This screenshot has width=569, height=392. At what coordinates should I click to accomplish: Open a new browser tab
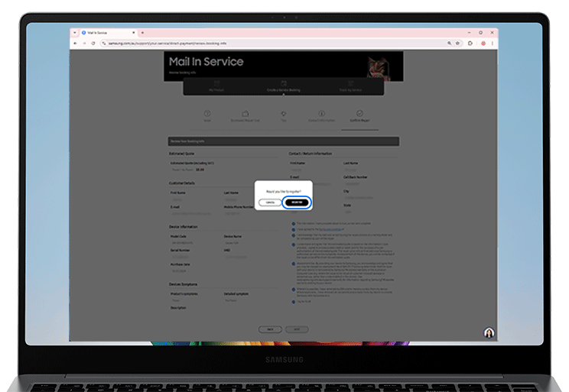pyautogui.click(x=142, y=33)
